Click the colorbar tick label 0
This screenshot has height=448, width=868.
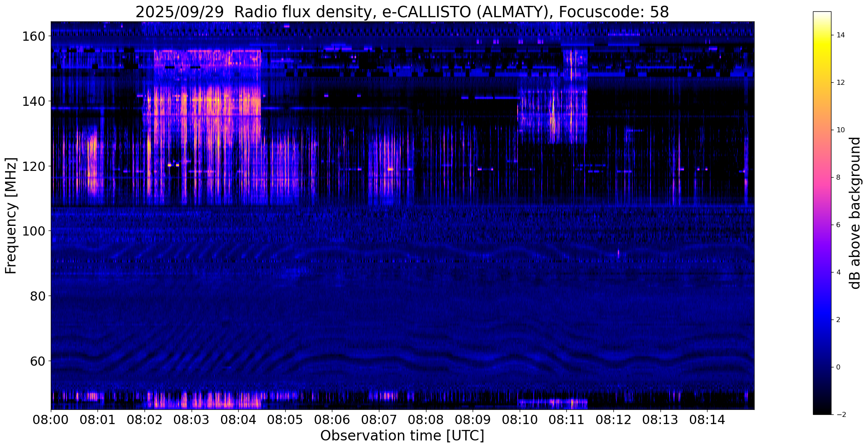pos(839,367)
